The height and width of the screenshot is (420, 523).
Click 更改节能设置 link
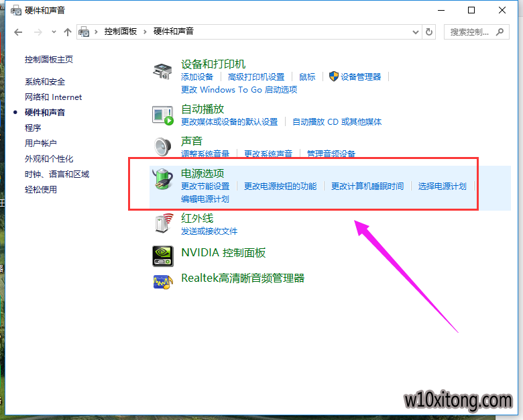(x=205, y=187)
